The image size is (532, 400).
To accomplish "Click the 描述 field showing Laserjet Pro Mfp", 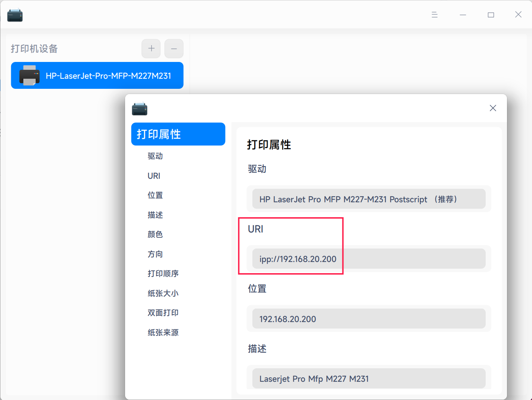I will click(x=369, y=378).
